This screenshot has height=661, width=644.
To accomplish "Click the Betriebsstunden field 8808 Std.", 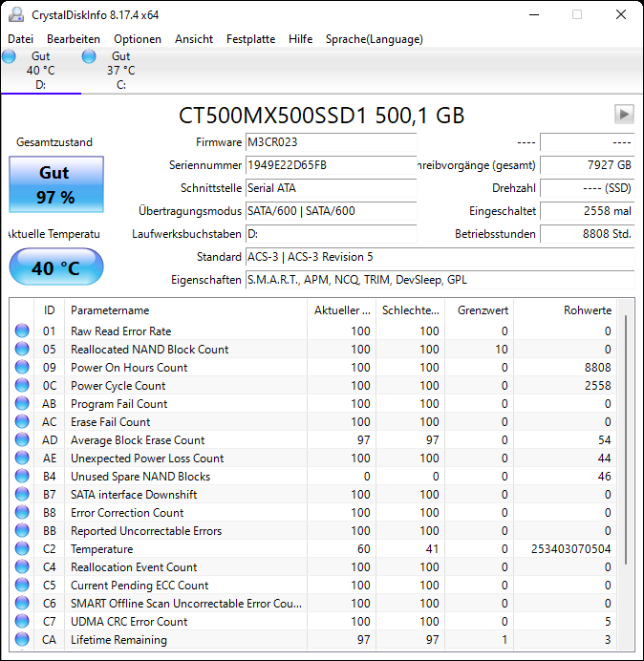I will [587, 234].
